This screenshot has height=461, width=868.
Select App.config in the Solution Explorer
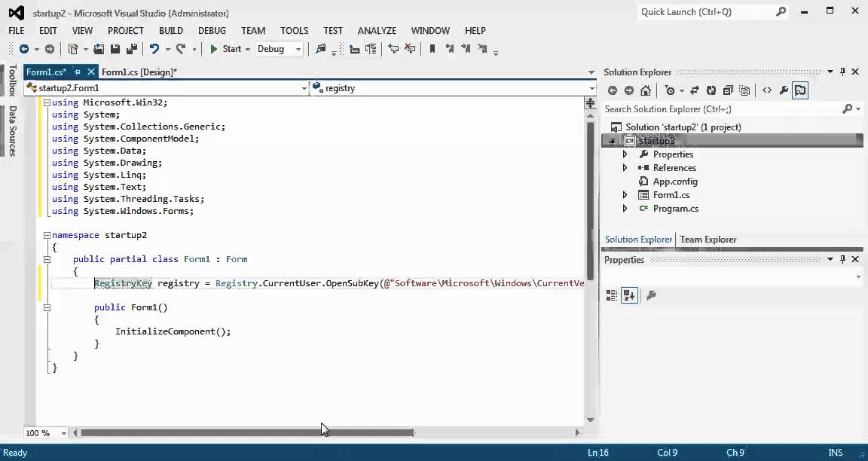tap(675, 182)
